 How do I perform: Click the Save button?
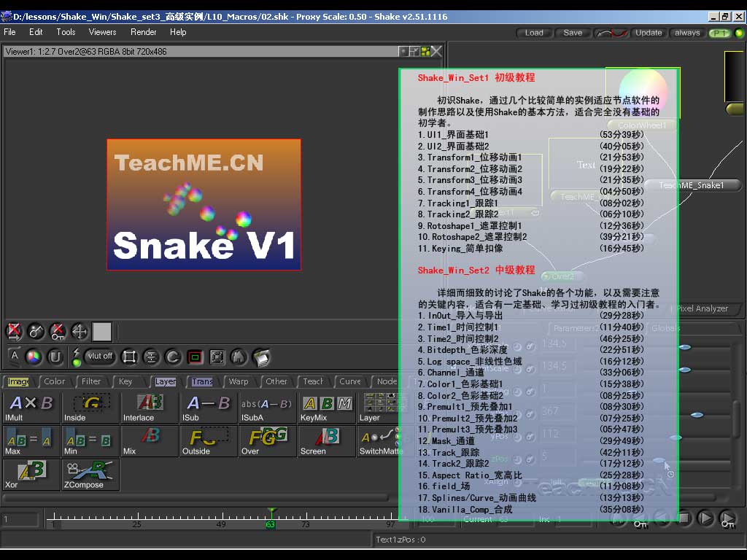pyautogui.click(x=573, y=33)
